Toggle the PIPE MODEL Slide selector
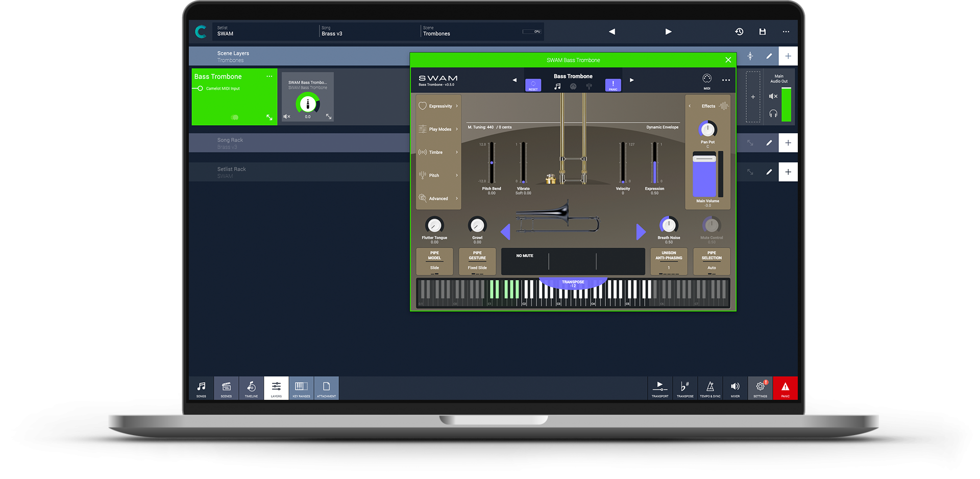The image size is (980, 479). (434, 261)
